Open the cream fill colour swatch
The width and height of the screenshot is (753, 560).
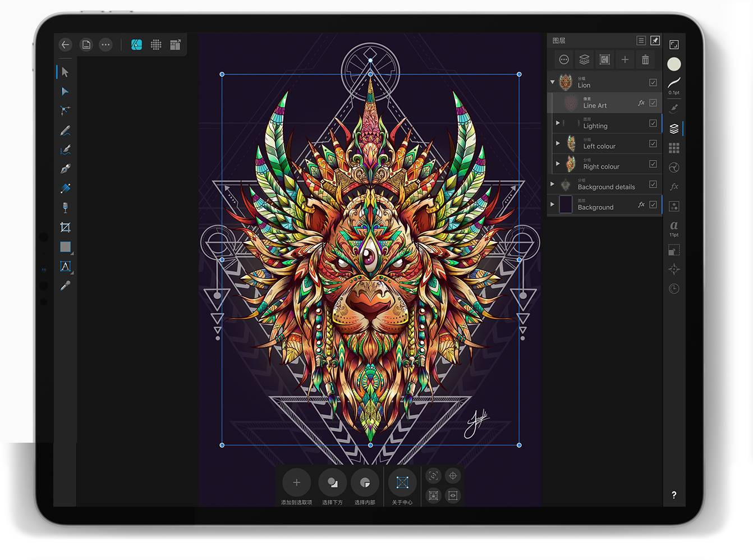674,64
